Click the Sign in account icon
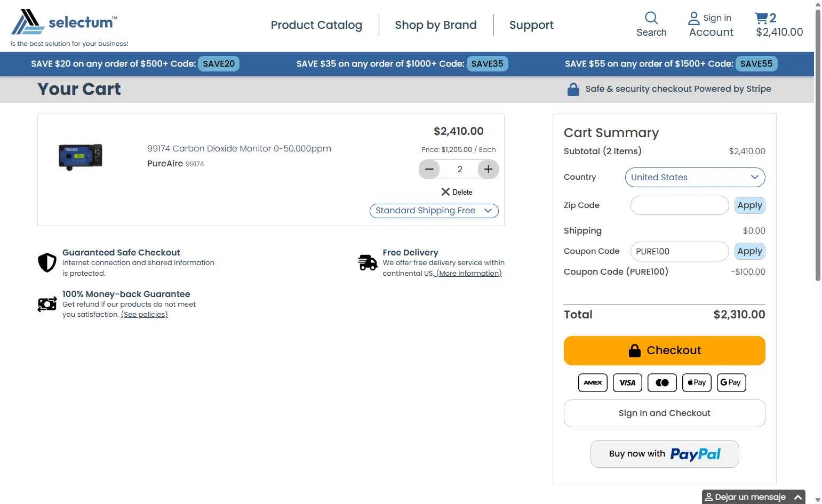The height and width of the screenshot is (504, 822). tap(693, 18)
